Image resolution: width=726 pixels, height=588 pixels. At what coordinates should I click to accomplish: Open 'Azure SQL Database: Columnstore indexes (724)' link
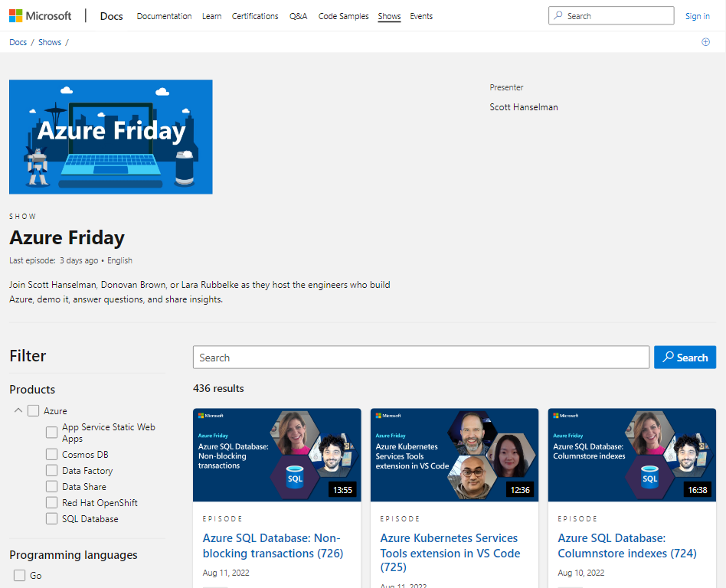[x=627, y=545]
